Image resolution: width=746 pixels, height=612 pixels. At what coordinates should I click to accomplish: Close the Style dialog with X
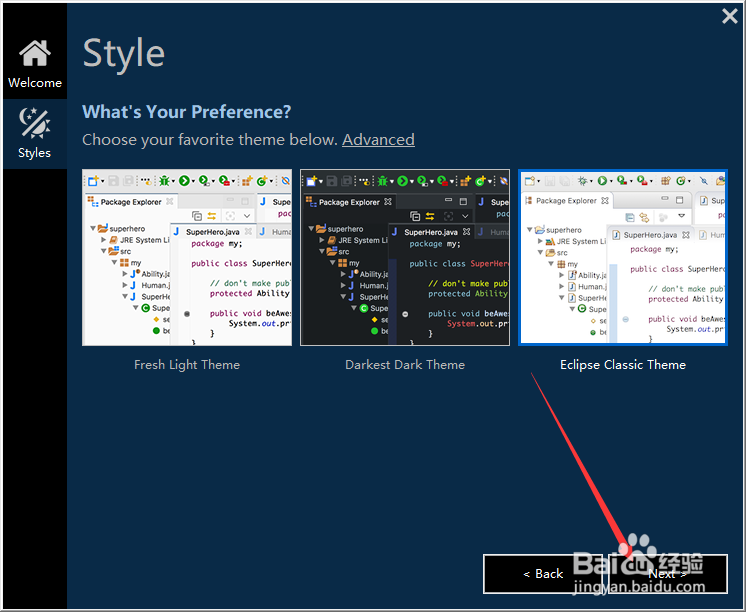[x=729, y=16]
